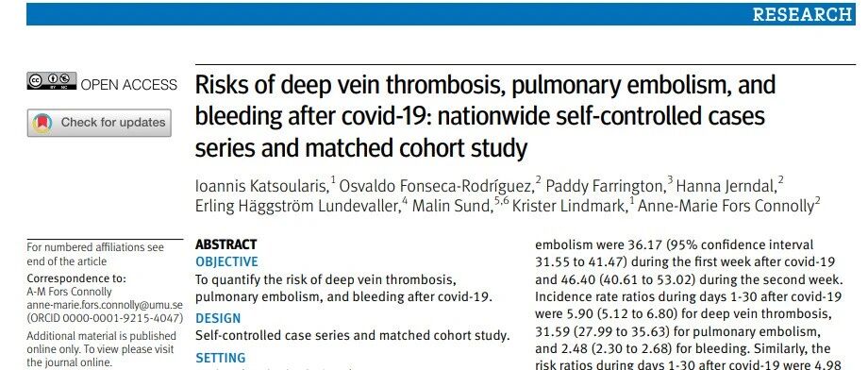Click the ABSTRACT section heading

225,244
